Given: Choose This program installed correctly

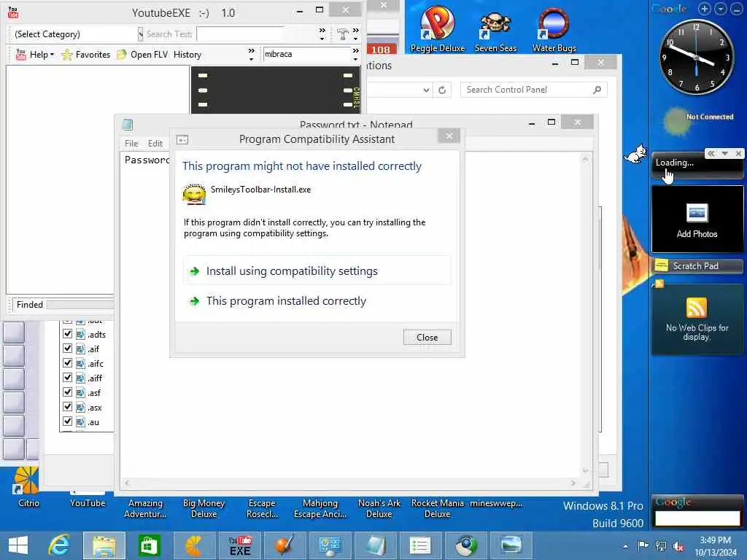Looking at the screenshot, I should tap(317, 300).
